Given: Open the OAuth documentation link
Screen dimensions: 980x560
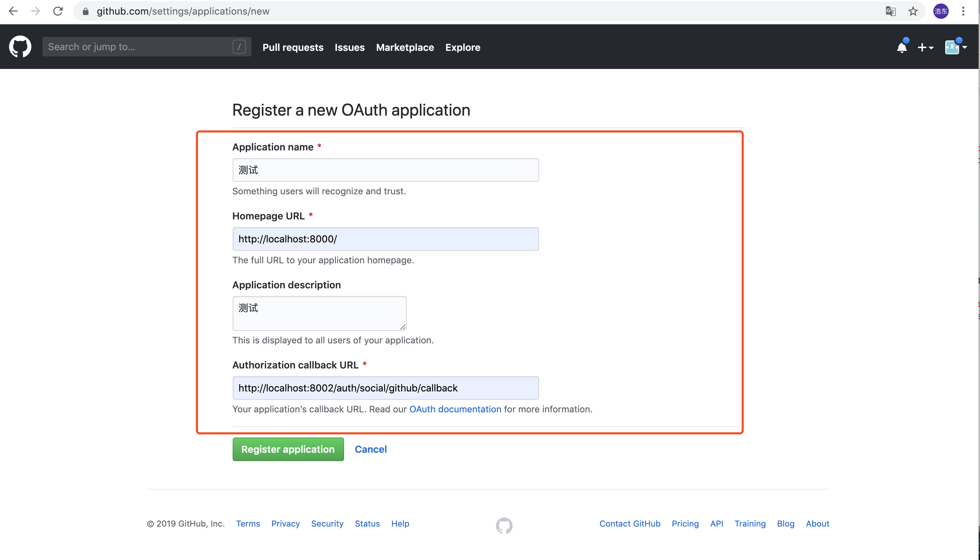Looking at the screenshot, I should tap(455, 409).
